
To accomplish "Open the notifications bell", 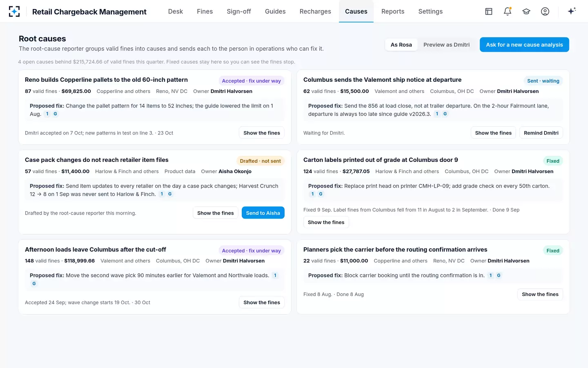I will [508, 11].
